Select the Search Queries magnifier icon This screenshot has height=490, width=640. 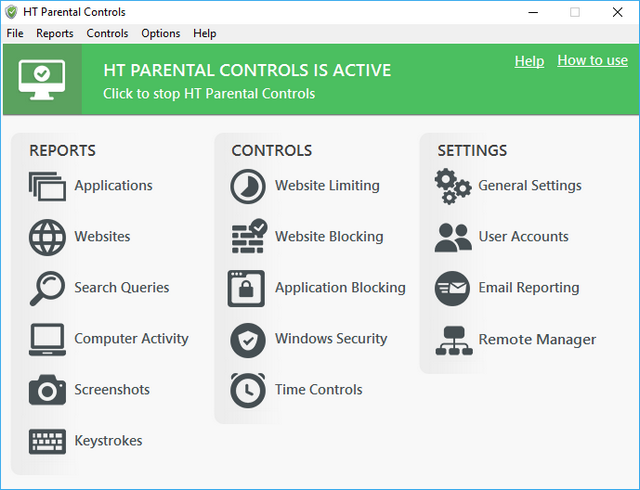(47, 289)
